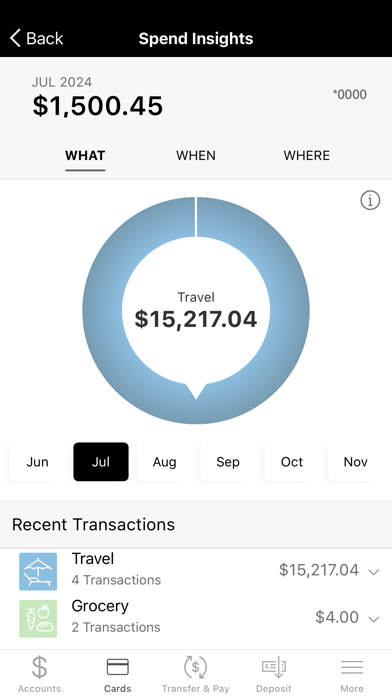Open the More hamburger menu icon
This screenshot has height=696, width=392.
point(352,667)
